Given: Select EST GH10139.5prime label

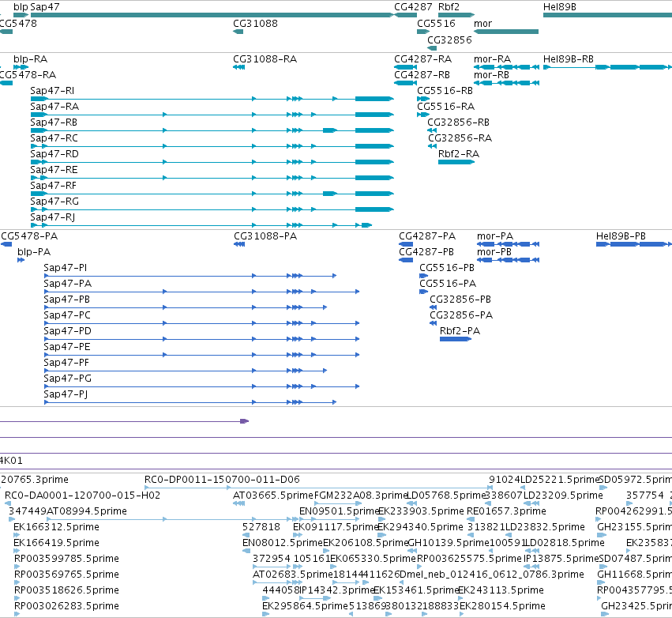Looking at the screenshot, I should coord(449,543).
